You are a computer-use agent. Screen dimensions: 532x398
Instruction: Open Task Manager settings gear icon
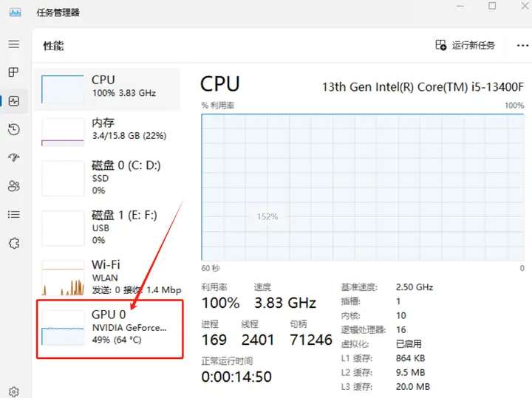tap(13, 391)
